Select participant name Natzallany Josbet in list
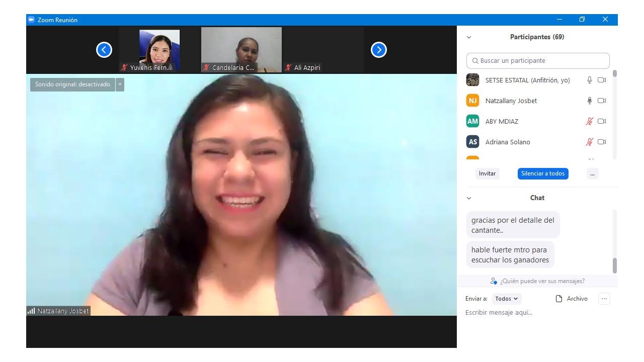The width and height of the screenshot is (644, 362). pos(511,101)
